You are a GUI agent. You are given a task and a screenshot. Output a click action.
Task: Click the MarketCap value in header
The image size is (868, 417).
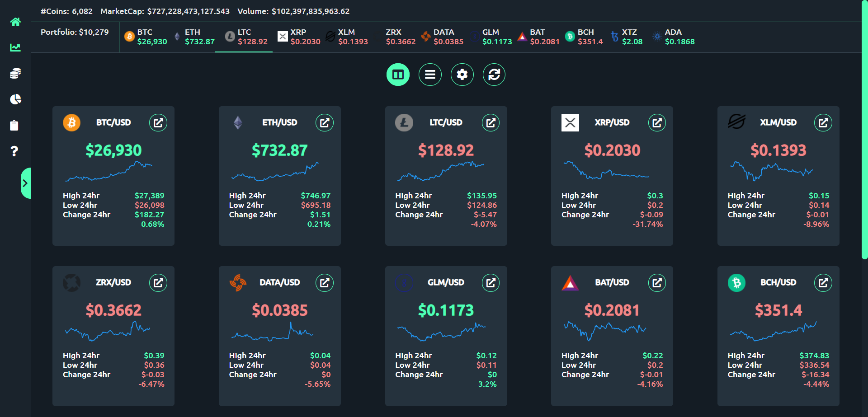click(x=189, y=11)
